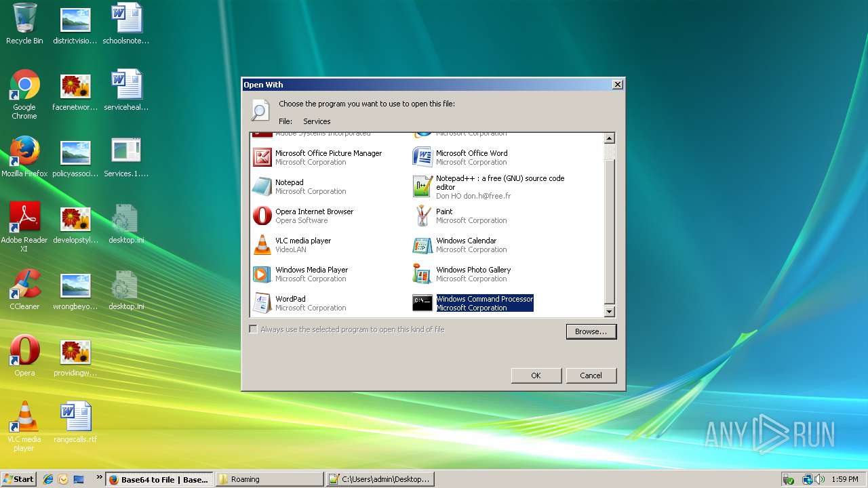Click the network icon in system tray
Viewport: 868px width, 488px height.
point(807,479)
